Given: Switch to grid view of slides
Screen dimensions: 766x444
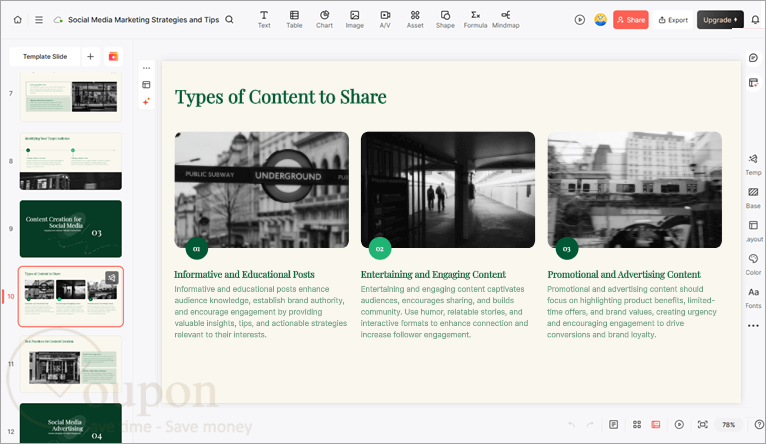Looking at the screenshot, I should coord(637,424).
